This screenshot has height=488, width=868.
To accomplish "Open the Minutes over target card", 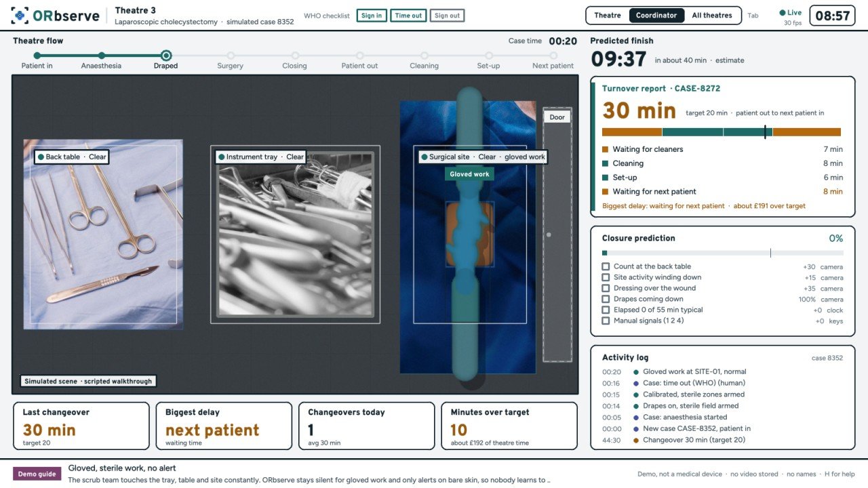I will click(x=509, y=426).
